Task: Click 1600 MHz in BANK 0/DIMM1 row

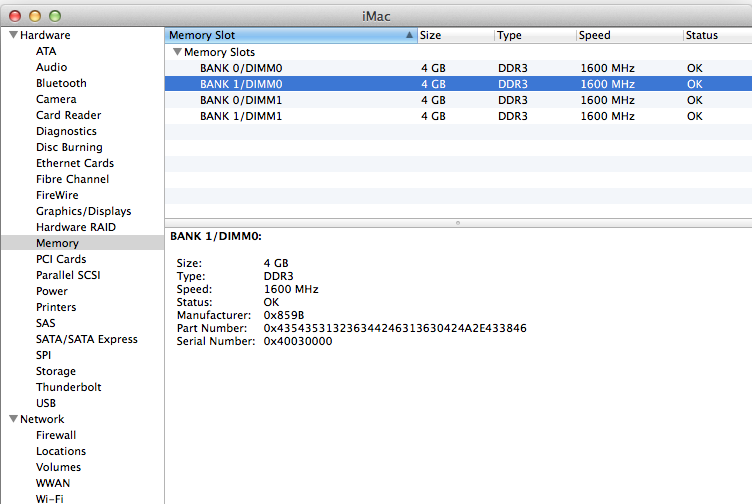Action: [608, 100]
